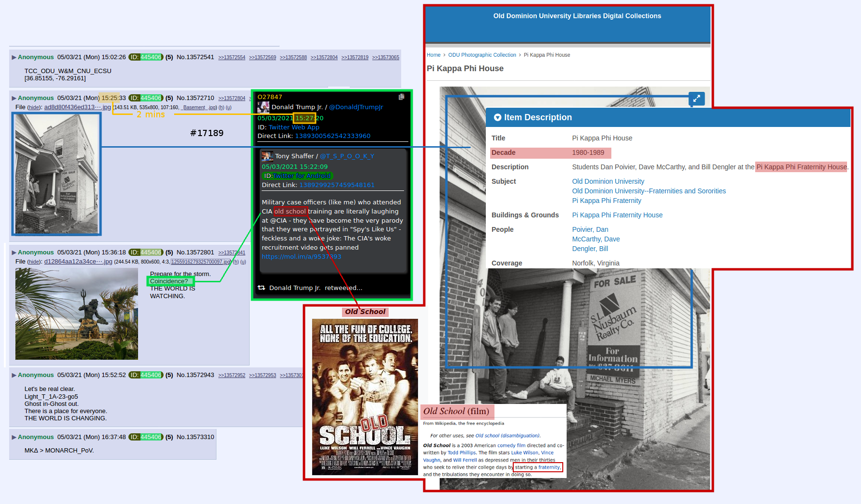861x504 pixels.
Task: Open Luke Wilson Wikipedia link
Action: coord(525,453)
